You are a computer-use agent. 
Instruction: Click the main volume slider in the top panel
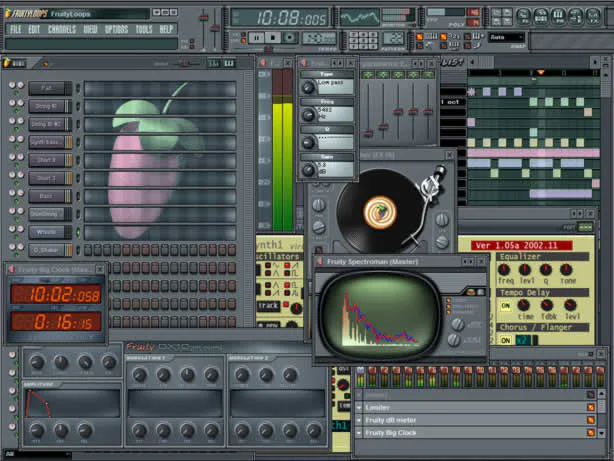203,18
